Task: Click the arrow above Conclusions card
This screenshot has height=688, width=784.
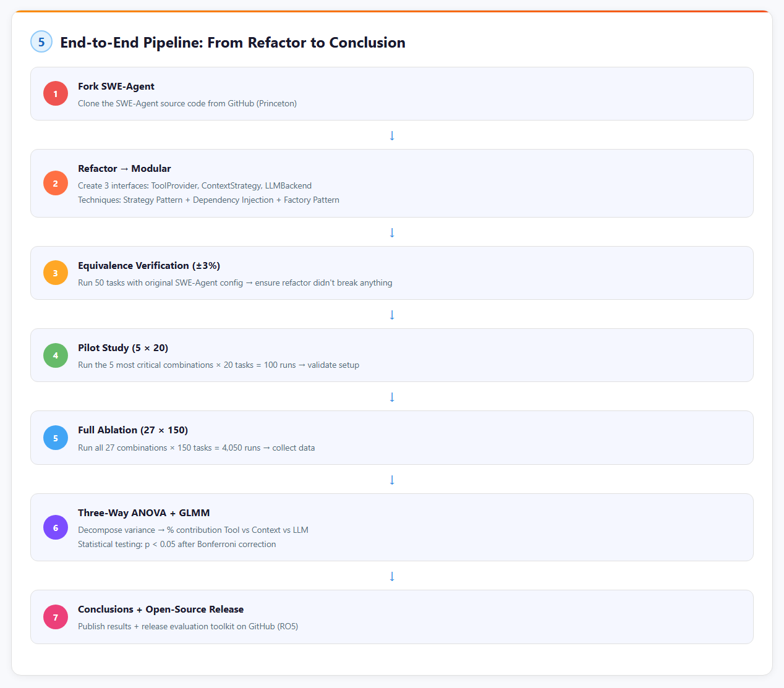Action: point(392,576)
